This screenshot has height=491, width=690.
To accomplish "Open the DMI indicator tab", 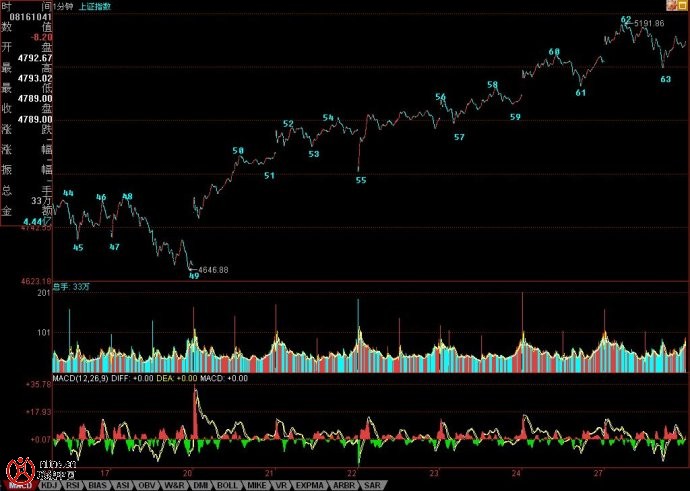I will 200,485.
